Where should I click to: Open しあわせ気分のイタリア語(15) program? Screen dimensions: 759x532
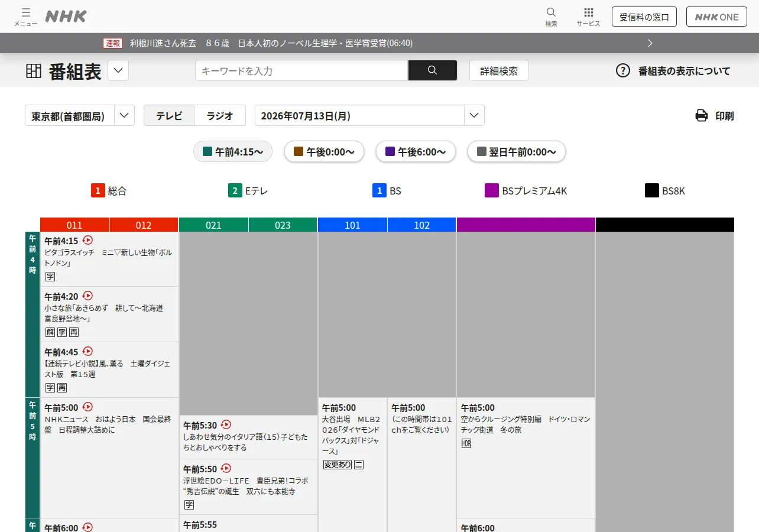(248, 437)
